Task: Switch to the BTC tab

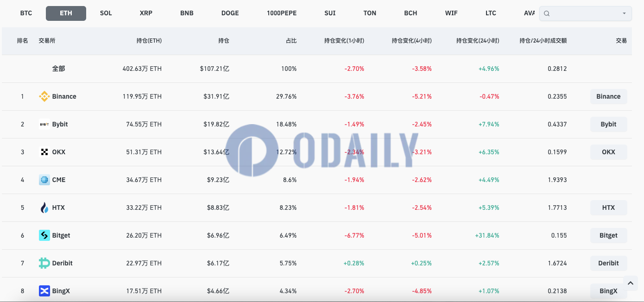Action: coord(26,13)
